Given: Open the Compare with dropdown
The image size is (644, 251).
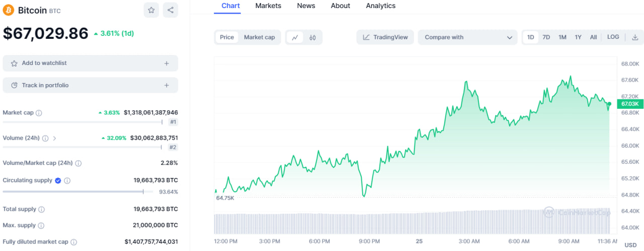Looking at the screenshot, I should coord(467,37).
